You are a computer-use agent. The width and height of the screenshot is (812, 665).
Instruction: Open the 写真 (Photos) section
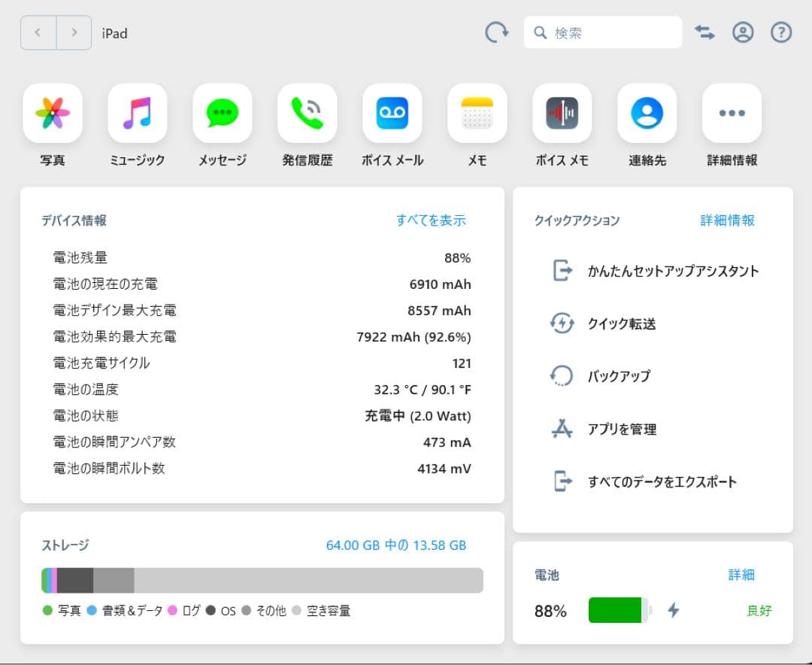click(x=53, y=113)
